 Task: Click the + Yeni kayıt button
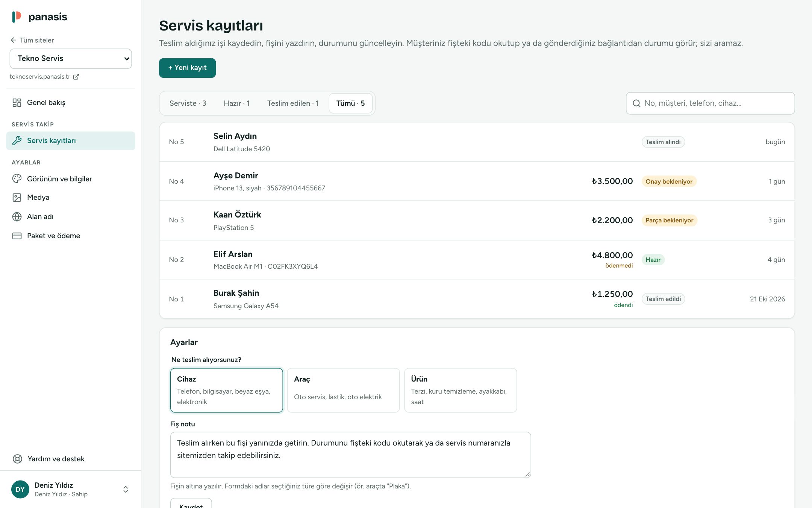(188, 68)
